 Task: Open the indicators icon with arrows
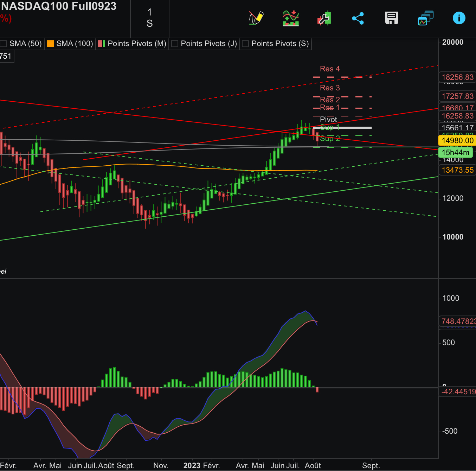tap(291, 18)
